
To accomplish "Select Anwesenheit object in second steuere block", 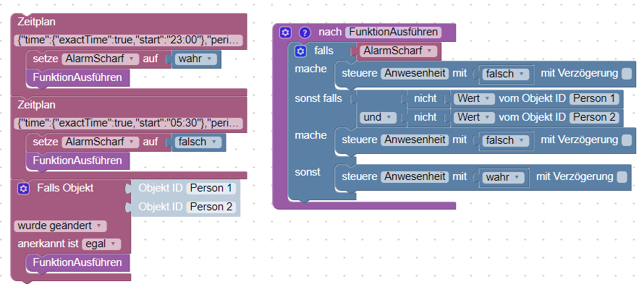I will tap(415, 139).
